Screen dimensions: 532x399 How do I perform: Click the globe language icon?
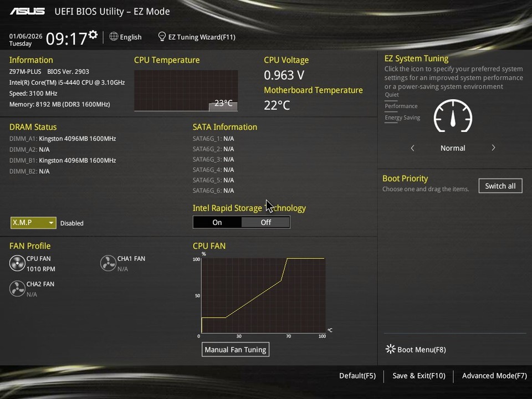pos(114,37)
